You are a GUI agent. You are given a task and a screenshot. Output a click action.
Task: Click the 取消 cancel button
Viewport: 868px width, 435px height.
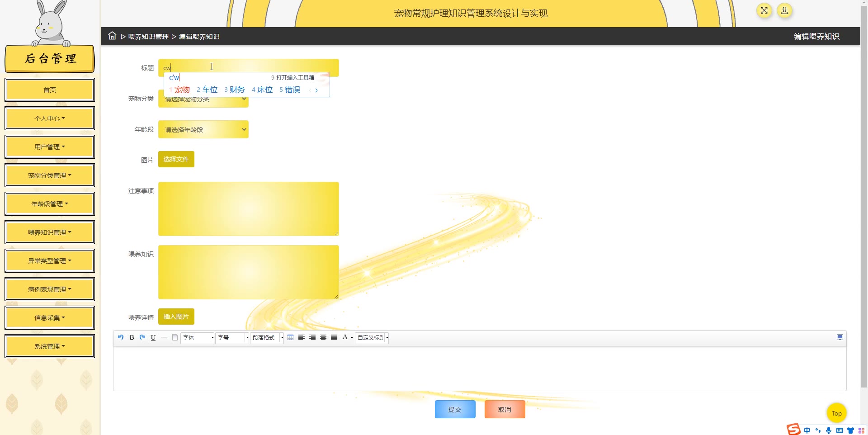pos(505,409)
